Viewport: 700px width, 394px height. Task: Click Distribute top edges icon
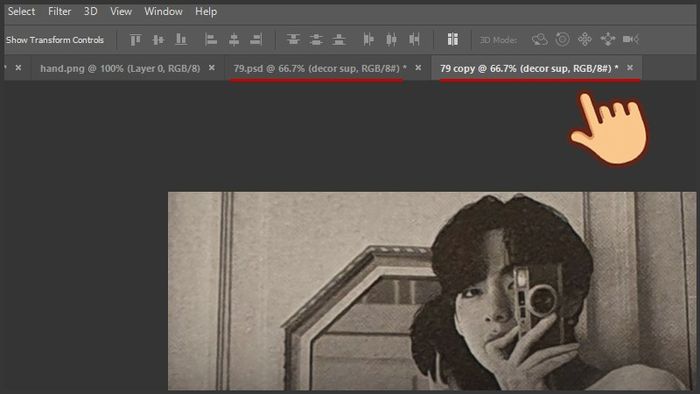(293, 40)
